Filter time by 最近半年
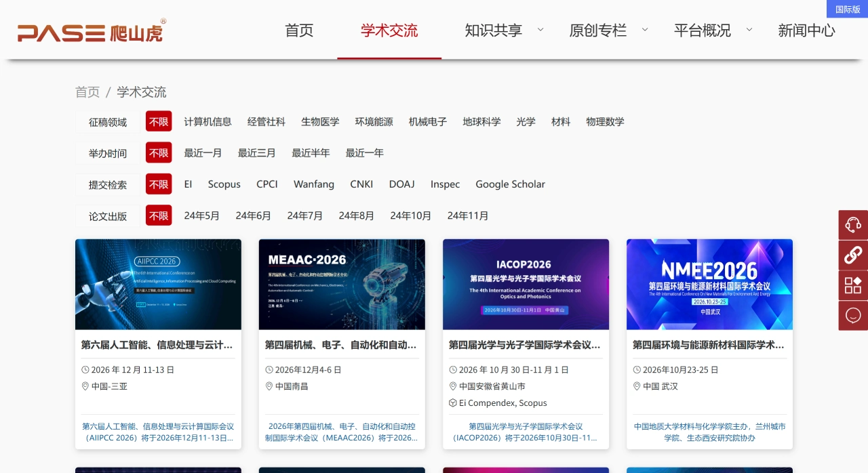868x473 pixels. 311,153
